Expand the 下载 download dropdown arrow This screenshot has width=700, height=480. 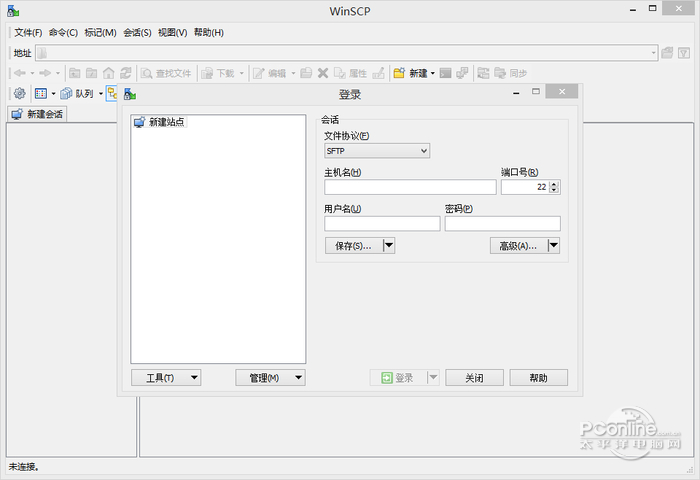tap(242, 73)
